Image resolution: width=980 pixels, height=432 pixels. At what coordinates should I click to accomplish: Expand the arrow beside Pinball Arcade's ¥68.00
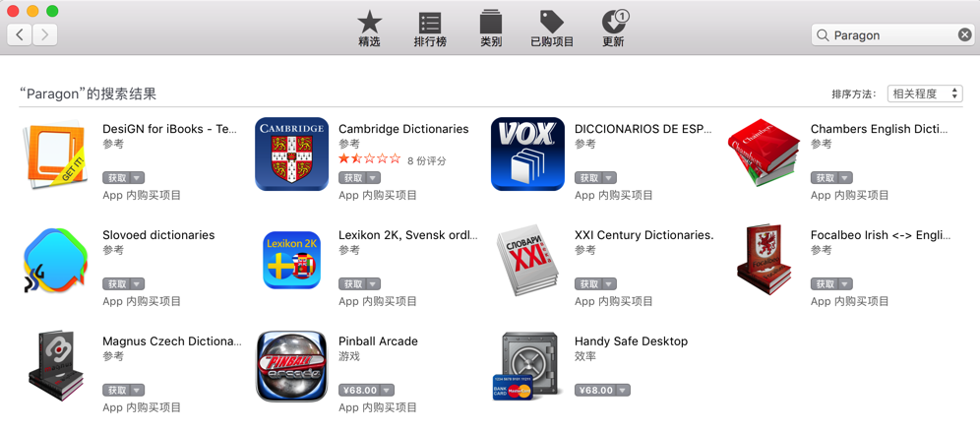(388, 390)
